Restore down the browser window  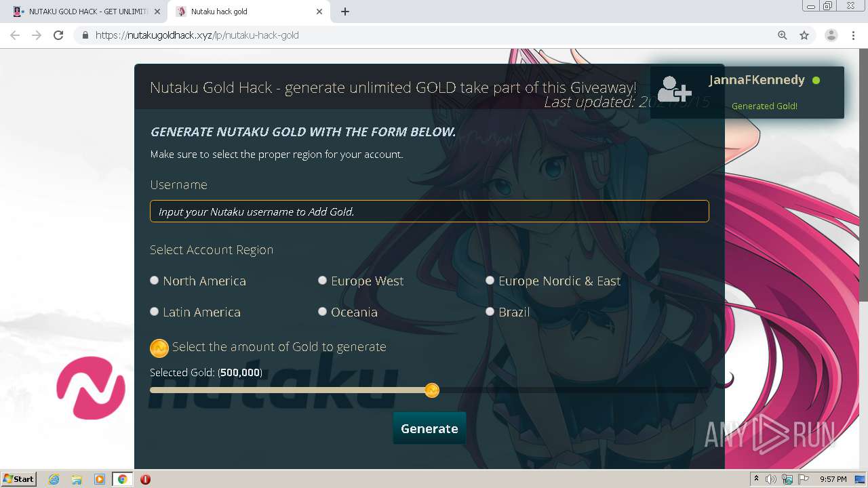click(827, 5)
